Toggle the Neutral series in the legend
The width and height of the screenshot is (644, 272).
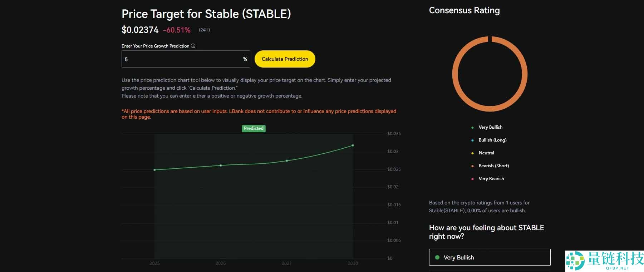click(x=486, y=153)
